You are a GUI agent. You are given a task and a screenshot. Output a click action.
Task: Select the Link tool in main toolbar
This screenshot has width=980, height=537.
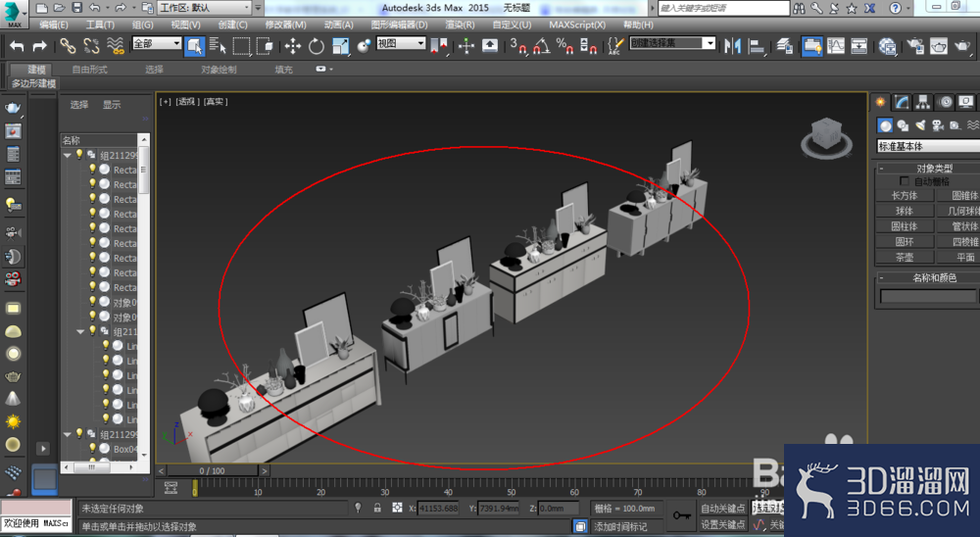point(68,46)
